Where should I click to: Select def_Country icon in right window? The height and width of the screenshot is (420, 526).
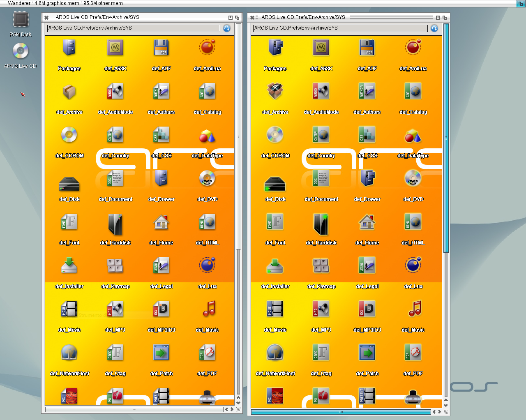tap(321, 135)
